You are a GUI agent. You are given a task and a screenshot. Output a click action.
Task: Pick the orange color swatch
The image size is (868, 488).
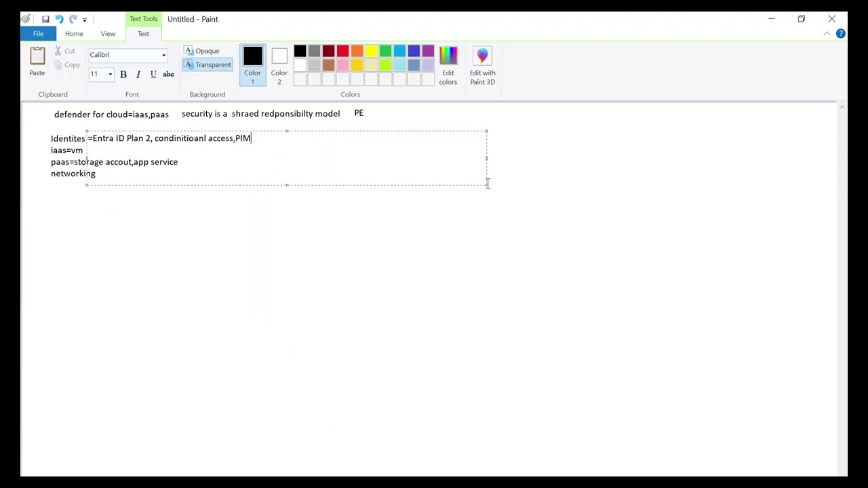(357, 51)
